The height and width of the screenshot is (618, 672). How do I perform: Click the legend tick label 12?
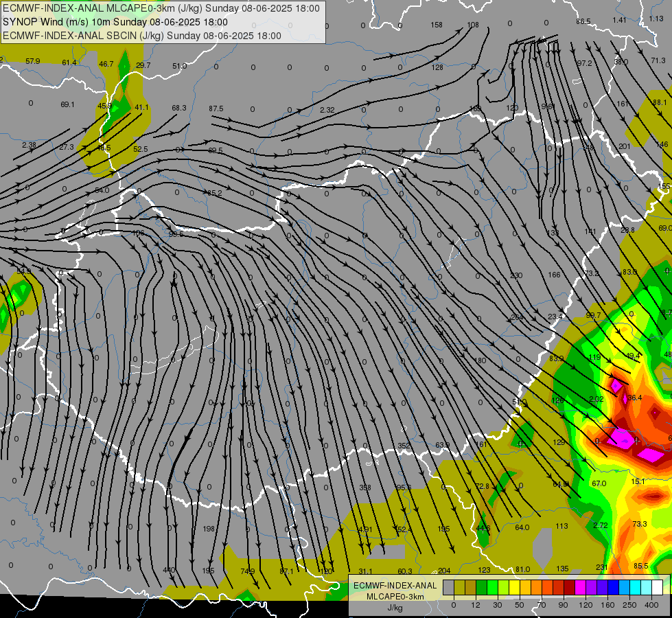point(475,605)
